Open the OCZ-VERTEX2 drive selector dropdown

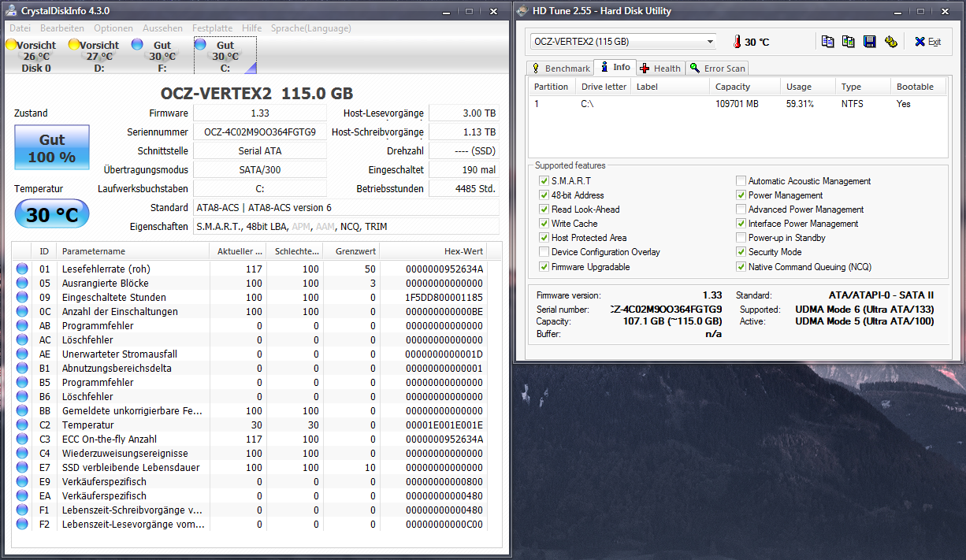pos(623,42)
